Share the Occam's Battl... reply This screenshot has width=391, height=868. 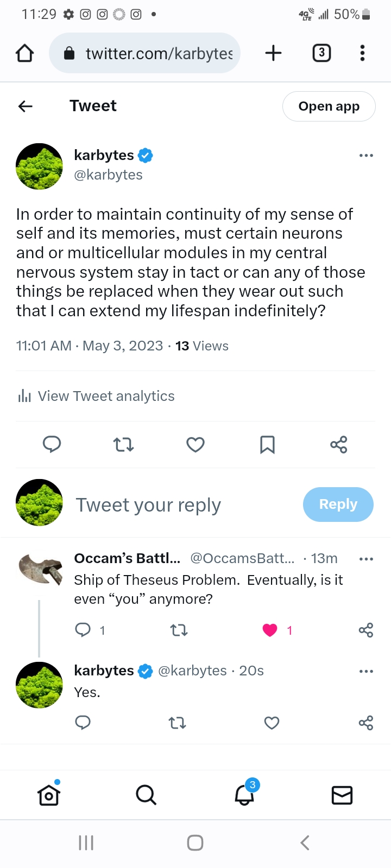point(366,630)
